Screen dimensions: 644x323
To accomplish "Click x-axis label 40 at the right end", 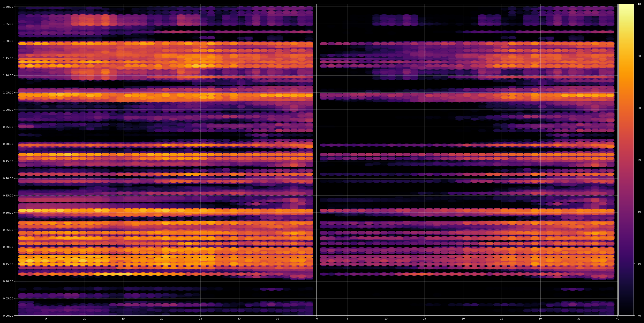I will tap(618, 319).
